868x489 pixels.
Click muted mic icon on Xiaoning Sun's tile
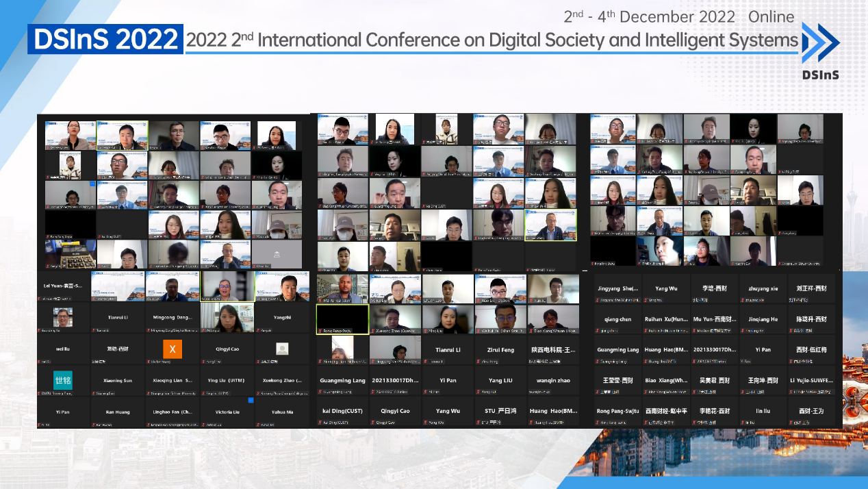(94, 394)
